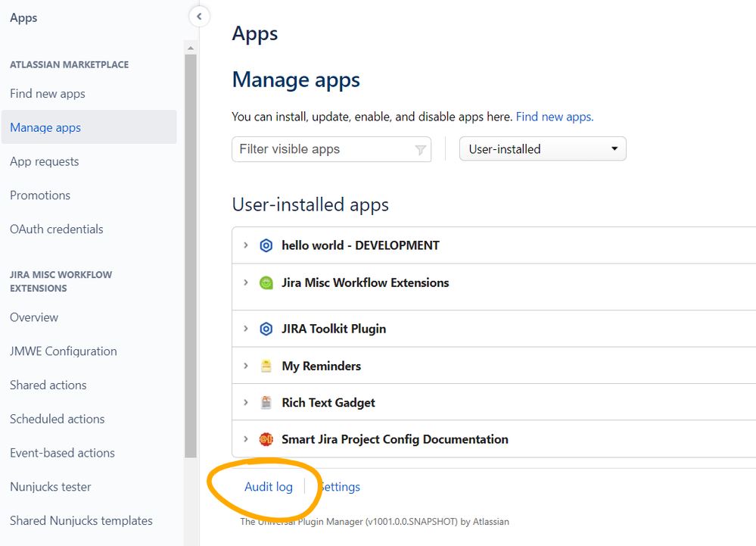Select Find new apps in the sidebar
Viewport: 756px width, 546px height.
47,93
